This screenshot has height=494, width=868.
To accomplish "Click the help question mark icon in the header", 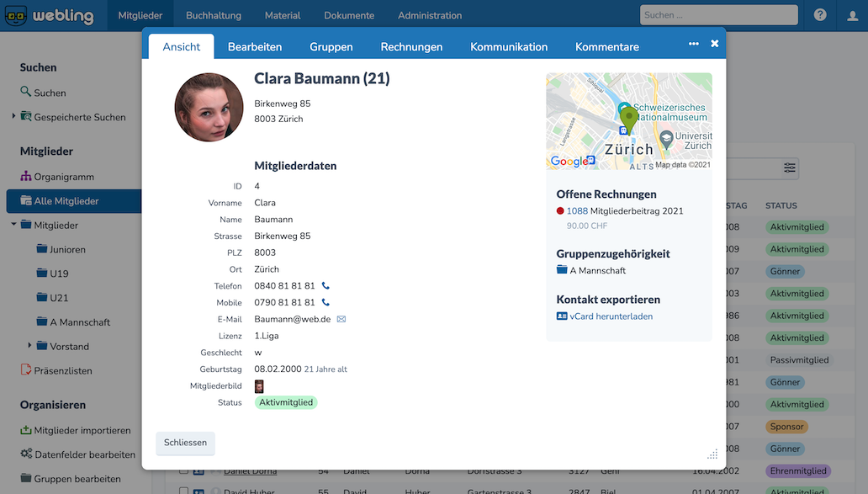I will 819,14.
